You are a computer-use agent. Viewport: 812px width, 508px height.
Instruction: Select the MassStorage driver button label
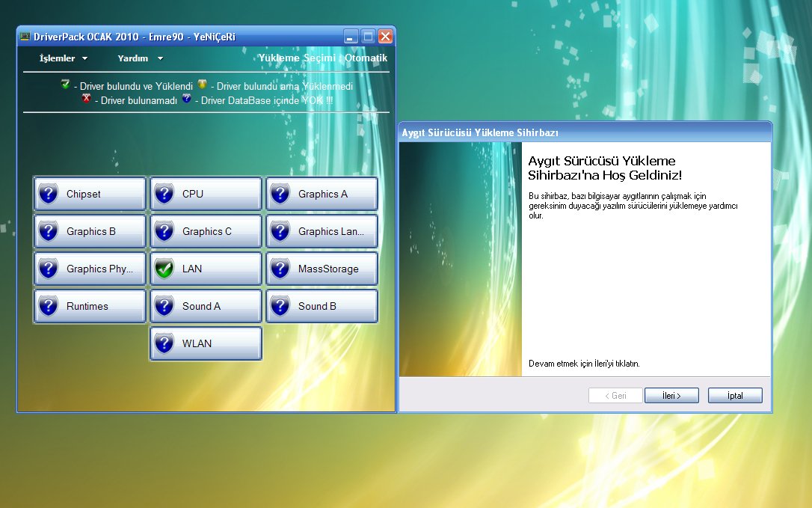tap(328, 269)
